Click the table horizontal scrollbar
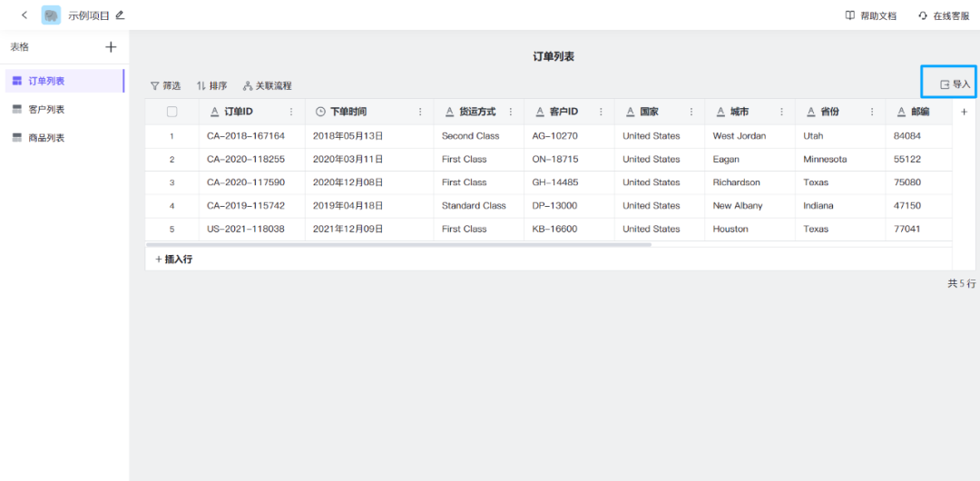Viewport: 980px width, 481px height. [398, 244]
